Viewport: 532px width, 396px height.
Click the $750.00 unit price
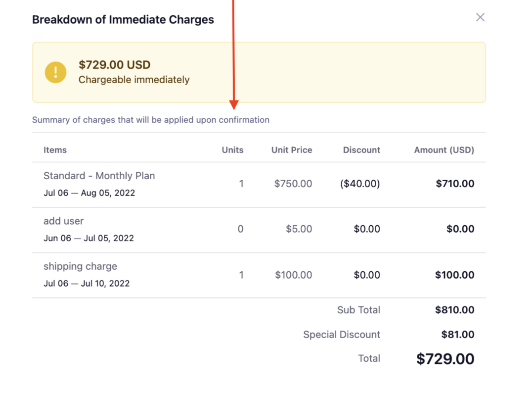pyautogui.click(x=293, y=184)
